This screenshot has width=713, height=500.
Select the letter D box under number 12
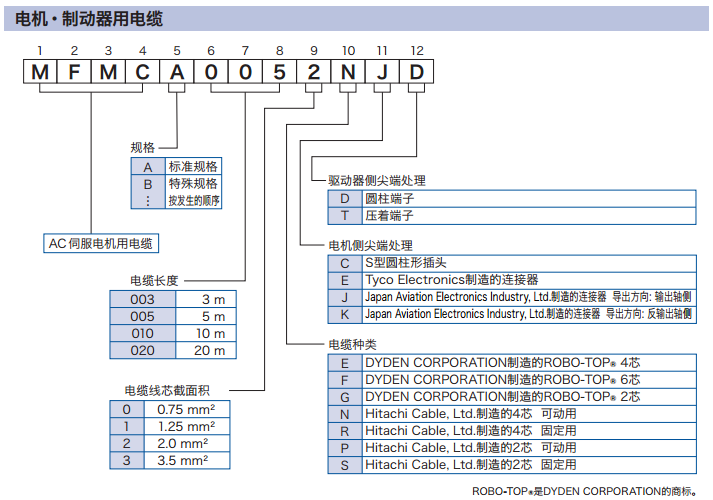tap(415, 72)
